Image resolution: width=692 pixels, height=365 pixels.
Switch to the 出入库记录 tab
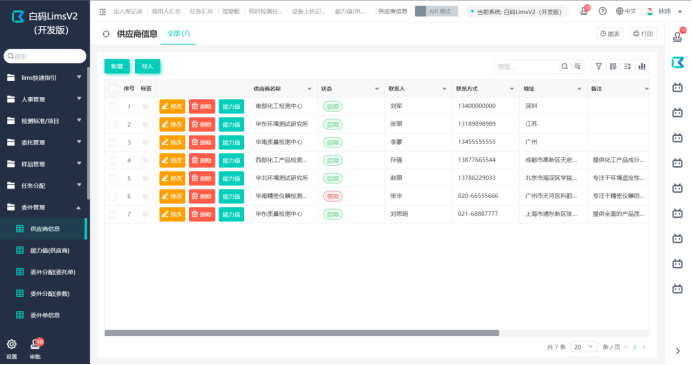(x=128, y=11)
